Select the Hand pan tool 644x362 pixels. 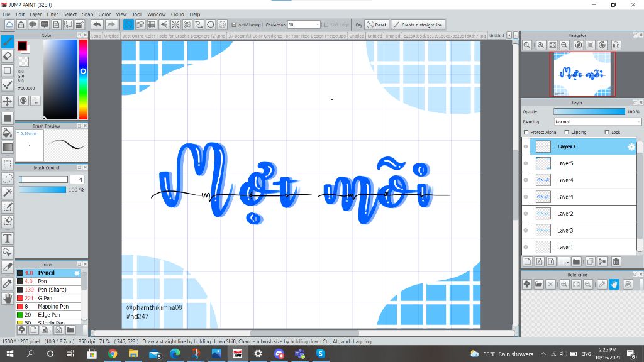point(8,299)
